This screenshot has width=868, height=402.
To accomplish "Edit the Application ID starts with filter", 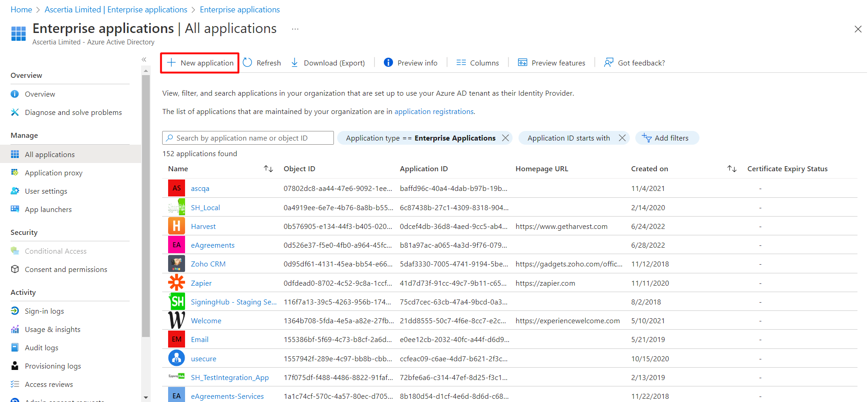I will pos(568,138).
